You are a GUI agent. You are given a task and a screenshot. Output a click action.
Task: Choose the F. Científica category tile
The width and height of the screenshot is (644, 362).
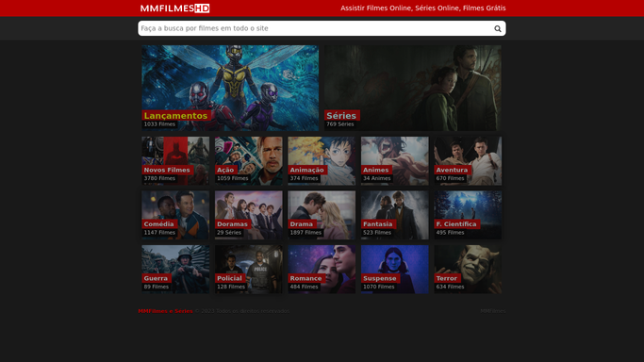click(x=468, y=215)
